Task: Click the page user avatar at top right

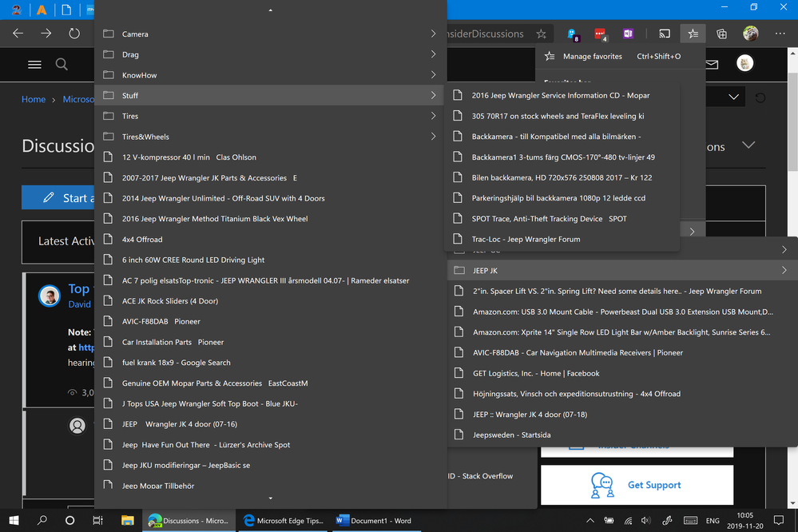Action: point(744,64)
